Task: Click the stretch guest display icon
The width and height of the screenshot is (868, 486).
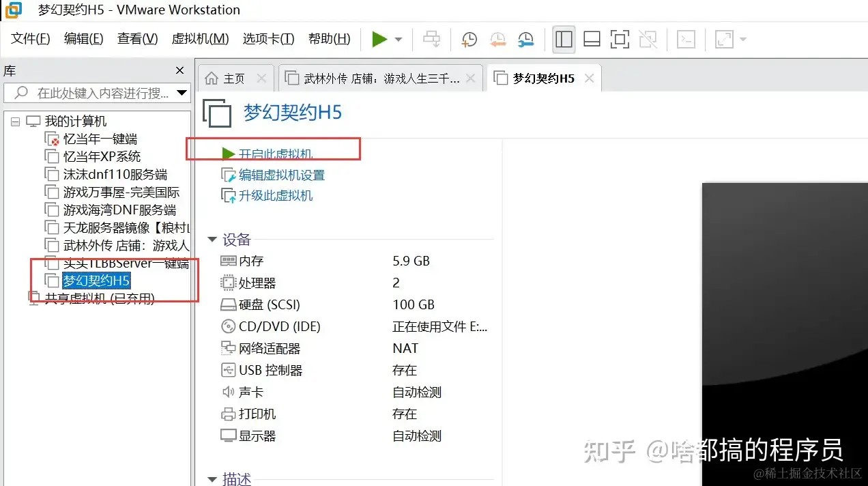Action: coord(723,40)
